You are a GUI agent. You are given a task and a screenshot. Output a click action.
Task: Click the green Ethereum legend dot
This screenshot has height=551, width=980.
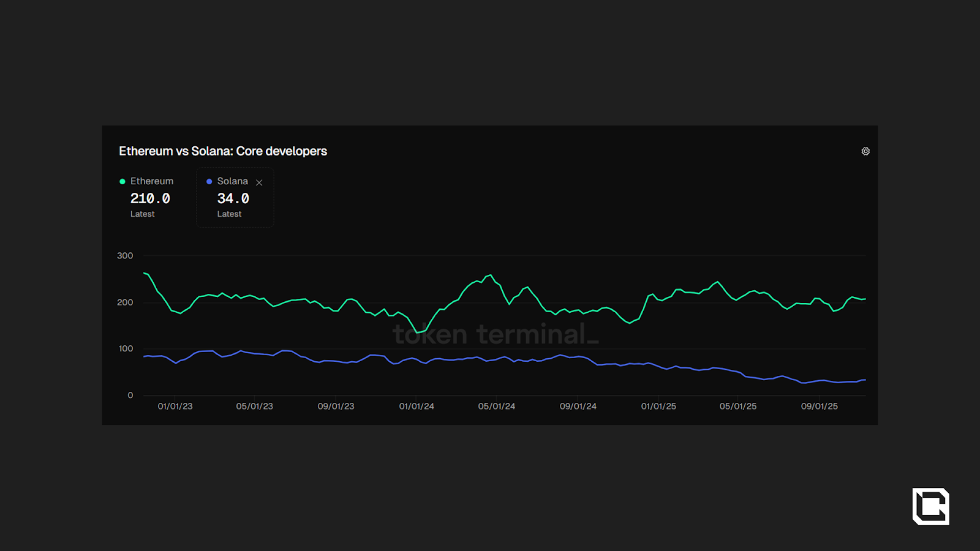click(123, 181)
